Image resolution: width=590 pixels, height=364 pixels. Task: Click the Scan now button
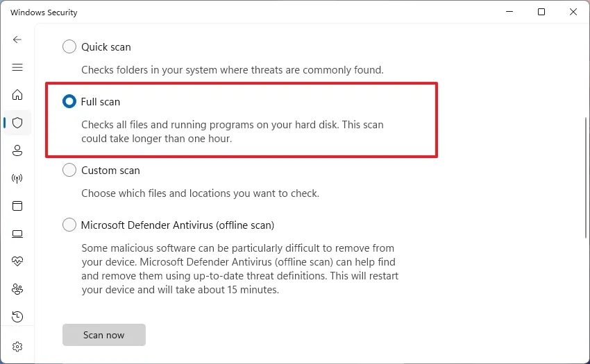[x=104, y=335]
